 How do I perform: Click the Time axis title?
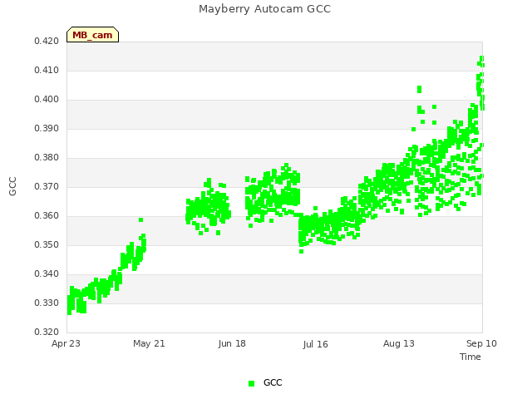[x=470, y=357]
